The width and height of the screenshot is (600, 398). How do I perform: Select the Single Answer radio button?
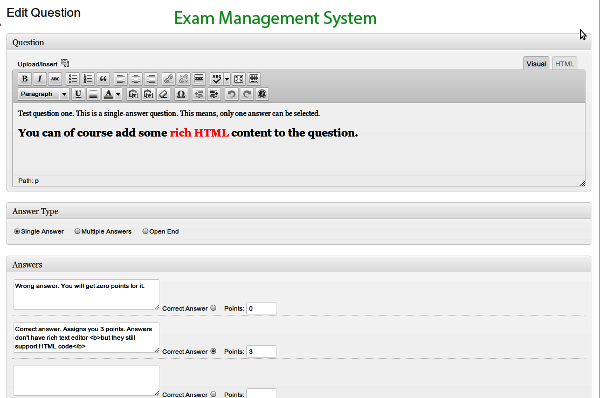click(17, 231)
